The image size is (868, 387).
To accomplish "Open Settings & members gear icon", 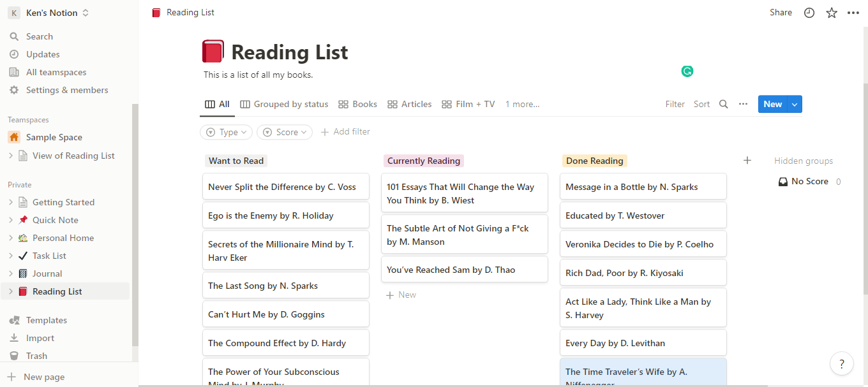I will click(x=14, y=90).
